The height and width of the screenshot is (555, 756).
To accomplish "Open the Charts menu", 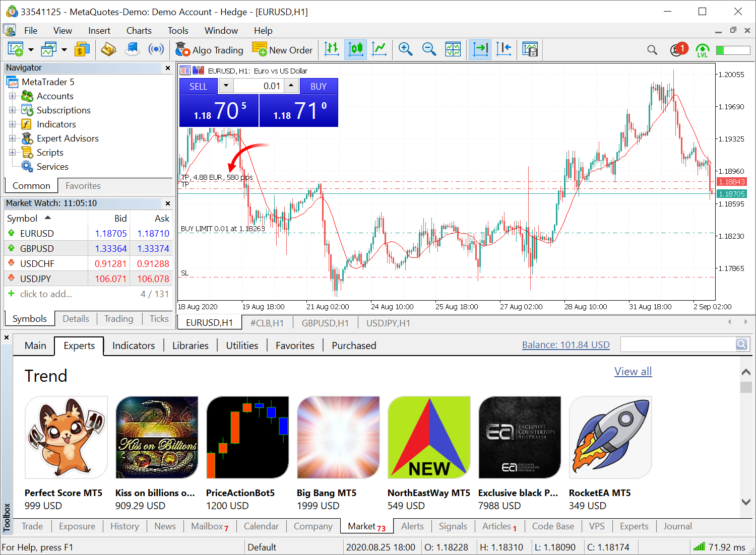I will 139,31.
